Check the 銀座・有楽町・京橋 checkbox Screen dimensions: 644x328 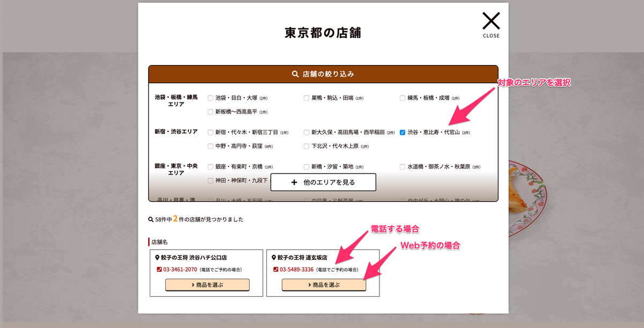click(x=211, y=167)
